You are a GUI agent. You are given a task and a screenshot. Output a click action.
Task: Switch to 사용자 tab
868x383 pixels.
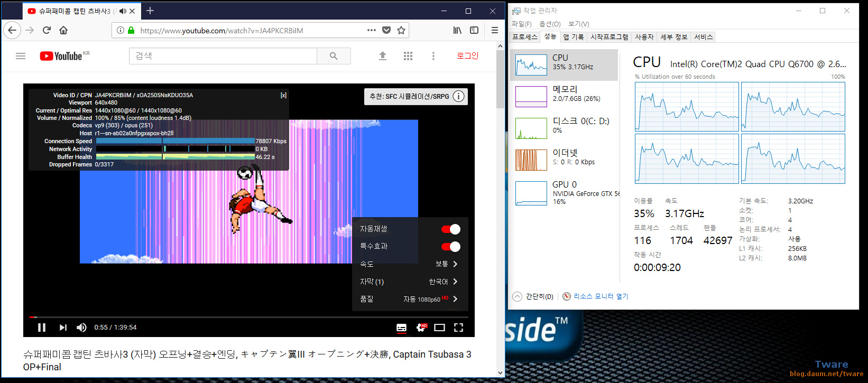point(644,37)
